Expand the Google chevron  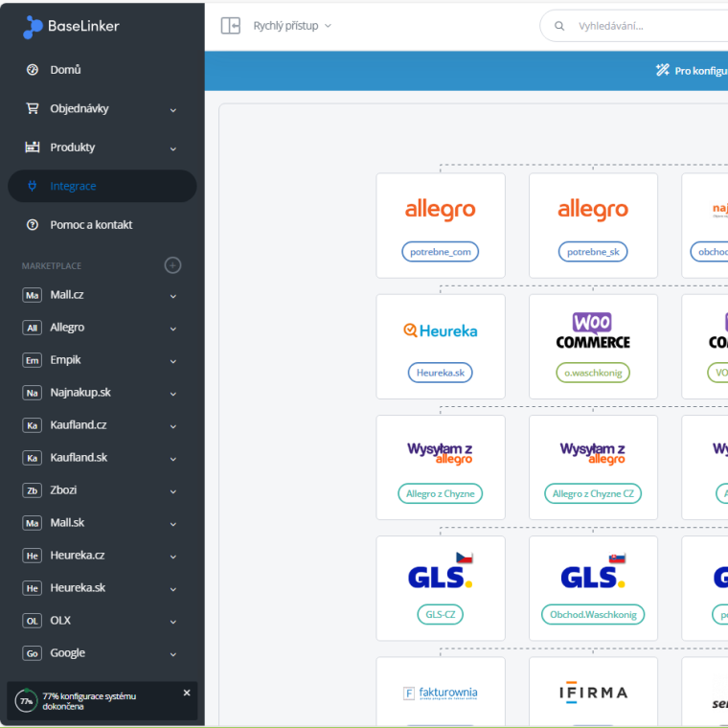(x=173, y=654)
